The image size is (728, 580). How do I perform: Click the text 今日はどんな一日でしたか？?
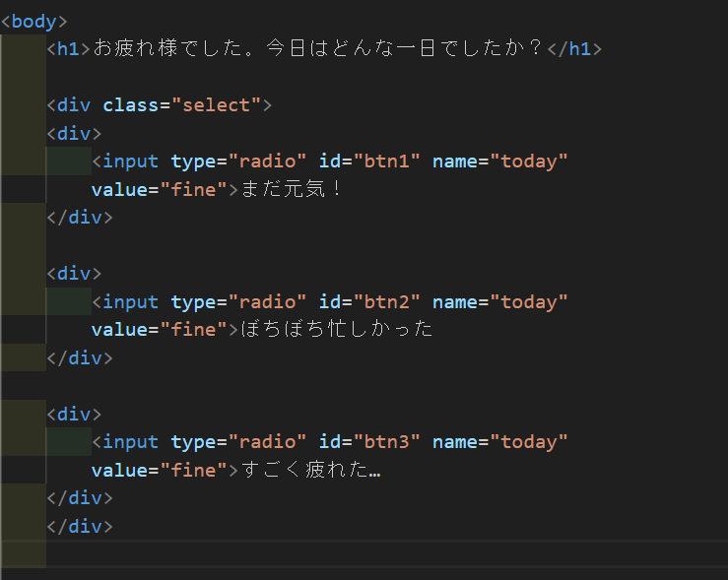(x=404, y=48)
